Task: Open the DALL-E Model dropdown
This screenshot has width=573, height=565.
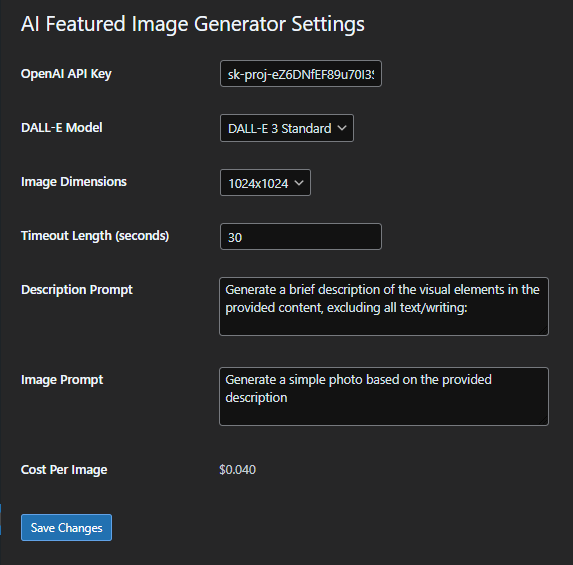Action: 287,128
